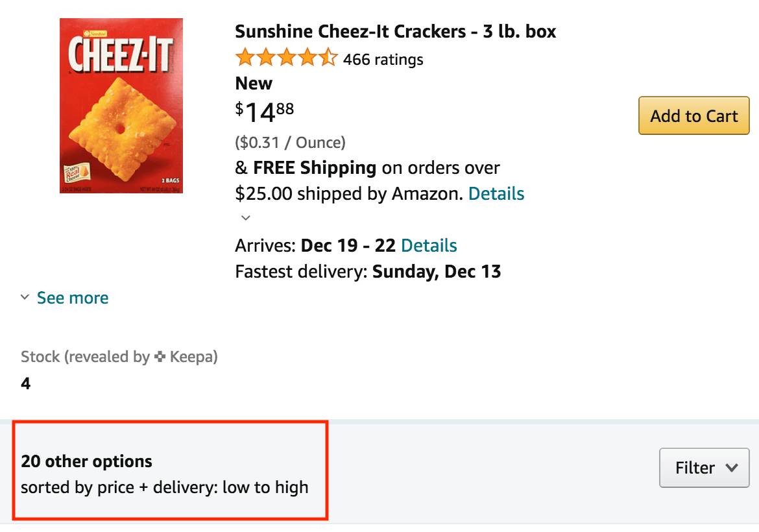Expand the shipping details chevron below Details

tap(245, 217)
